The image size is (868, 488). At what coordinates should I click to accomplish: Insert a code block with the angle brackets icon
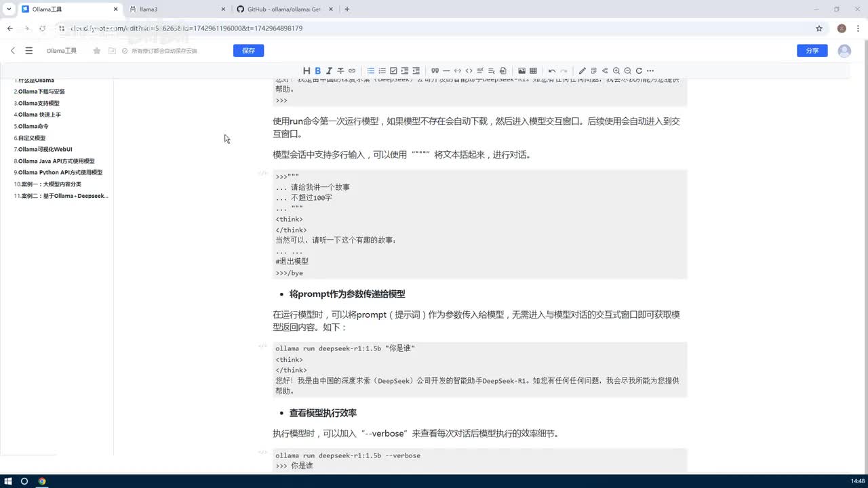tap(469, 70)
